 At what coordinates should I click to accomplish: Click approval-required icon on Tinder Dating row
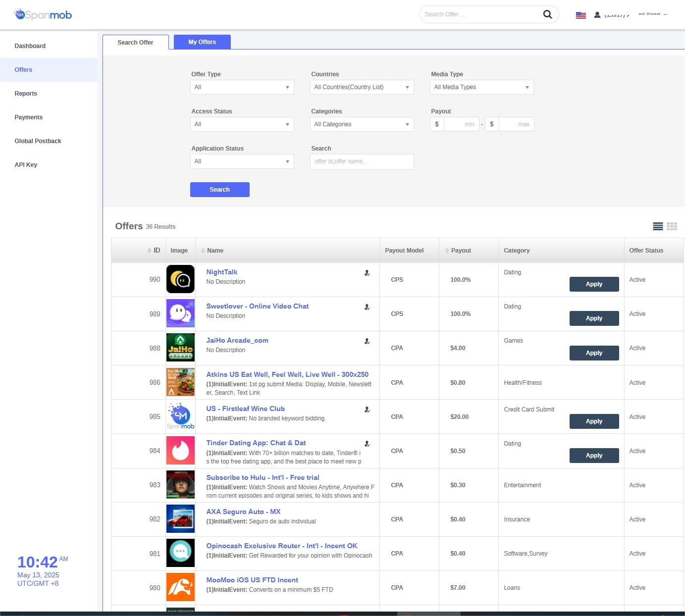point(367,444)
